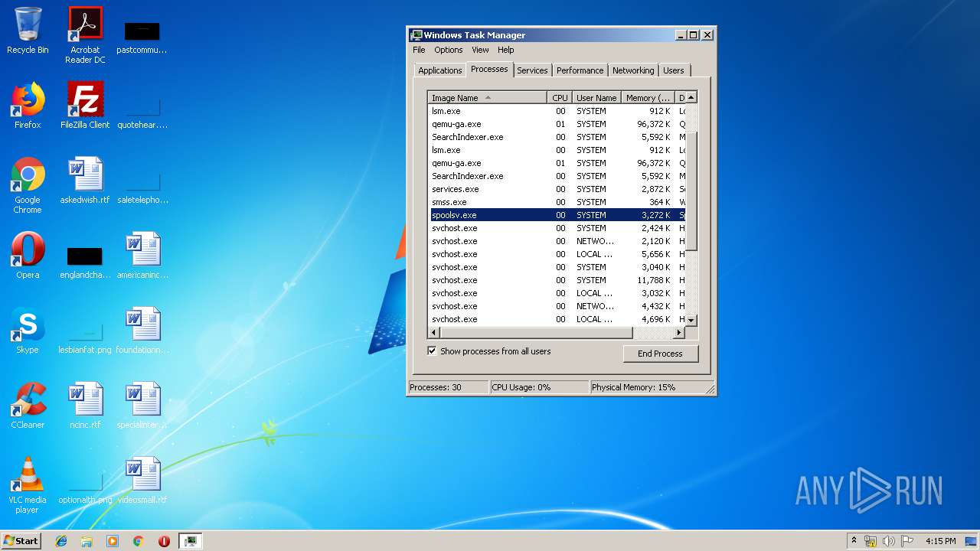
Task: Sort processes by User Name column
Action: pos(596,98)
